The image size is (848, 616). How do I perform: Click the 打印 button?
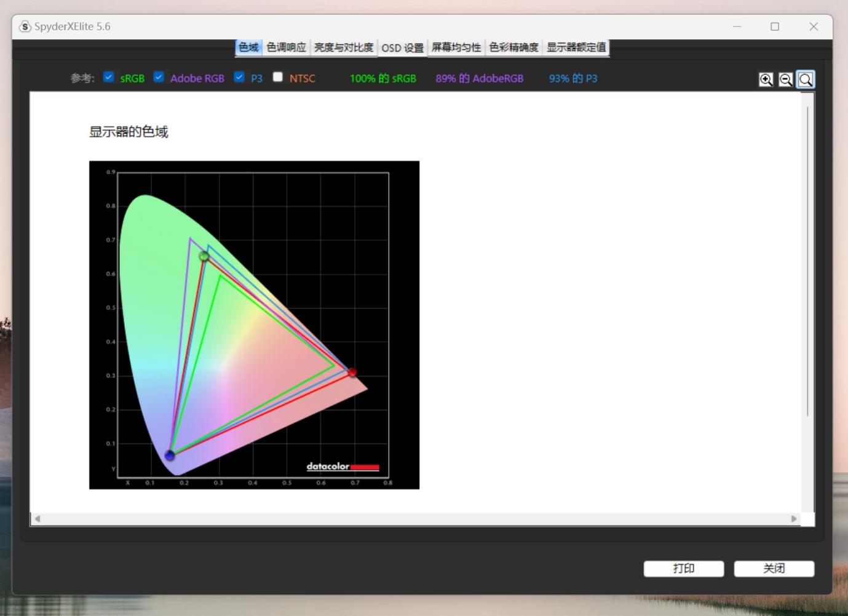(684, 569)
